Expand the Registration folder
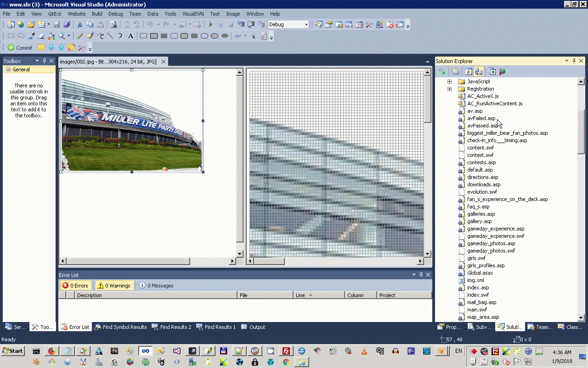 click(x=449, y=89)
